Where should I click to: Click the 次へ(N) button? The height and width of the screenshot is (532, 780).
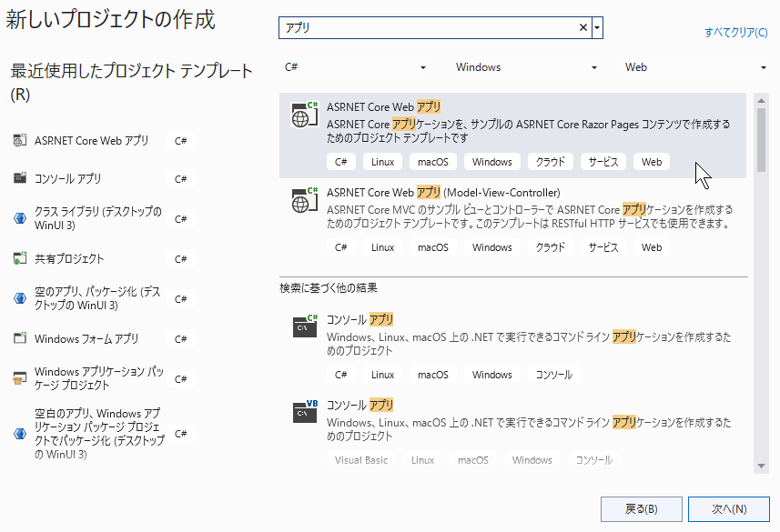click(x=729, y=509)
